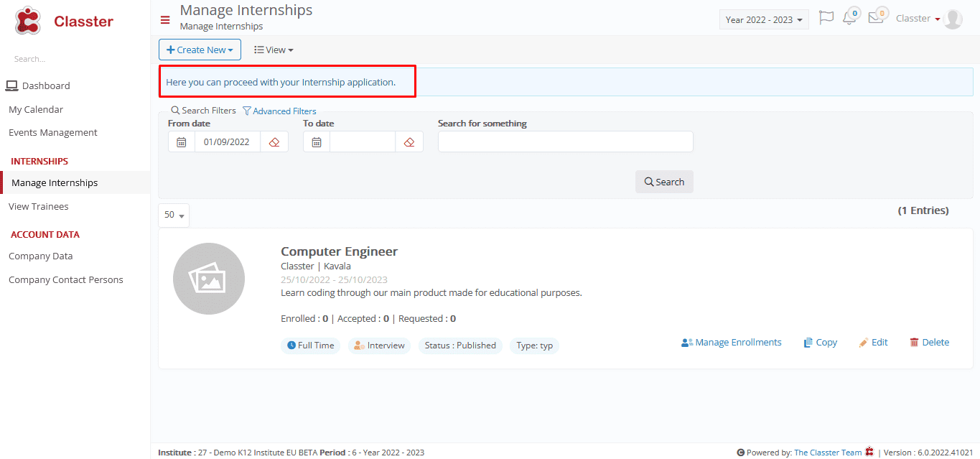
Task: Open the flag notifications icon
Action: coord(826,18)
